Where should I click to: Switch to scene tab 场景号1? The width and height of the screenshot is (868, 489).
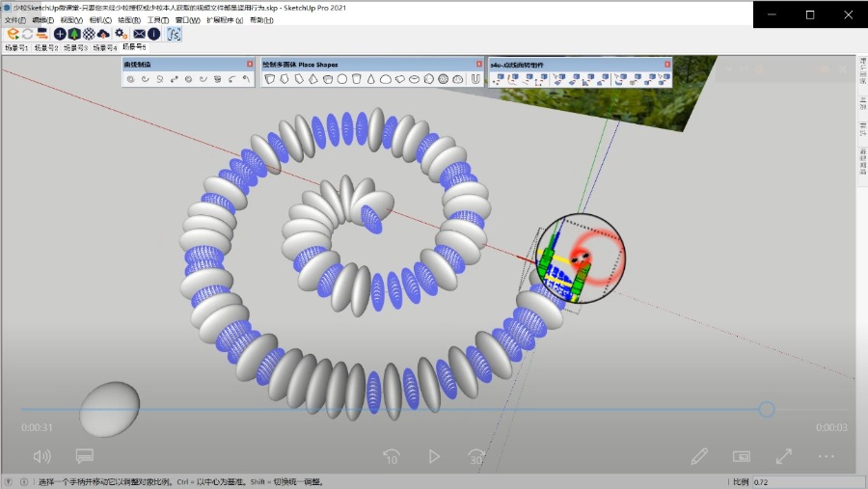(x=16, y=47)
